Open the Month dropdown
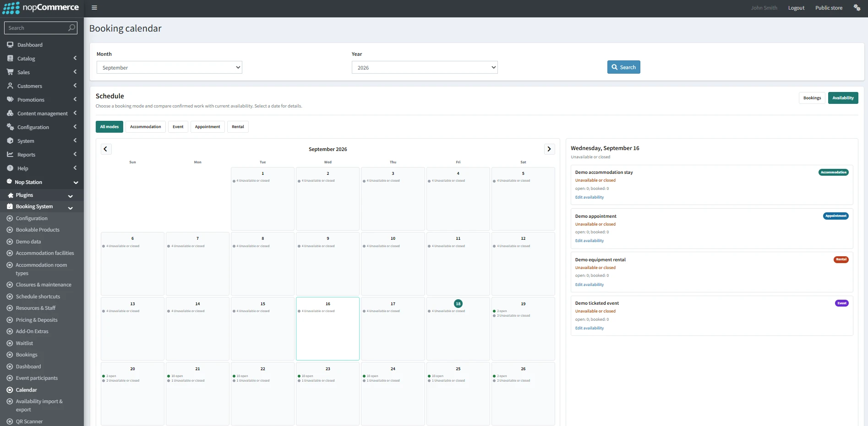The width and height of the screenshot is (868, 426). 169,68
